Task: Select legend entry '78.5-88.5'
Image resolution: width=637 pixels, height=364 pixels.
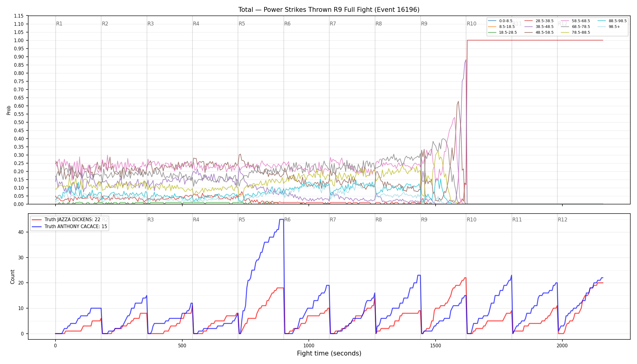Action: [x=575, y=32]
